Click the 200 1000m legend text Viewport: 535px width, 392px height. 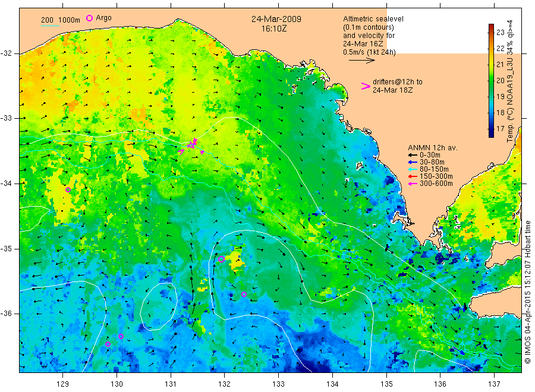(61, 20)
